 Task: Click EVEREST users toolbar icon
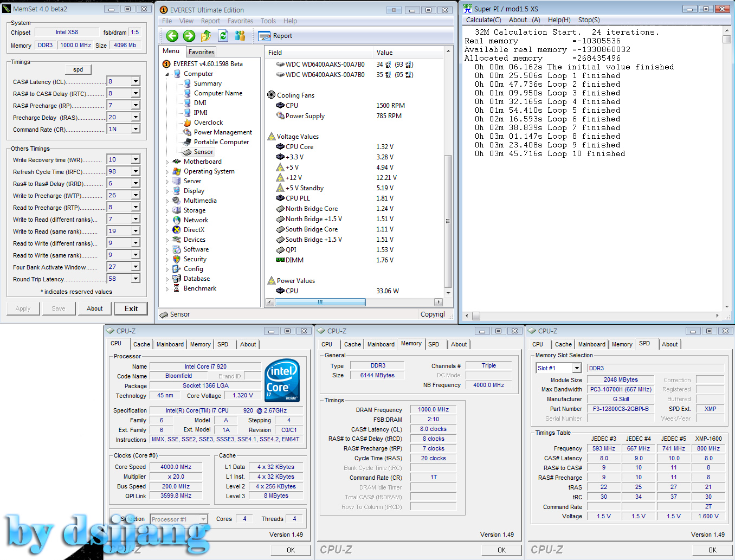tap(240, 36)
